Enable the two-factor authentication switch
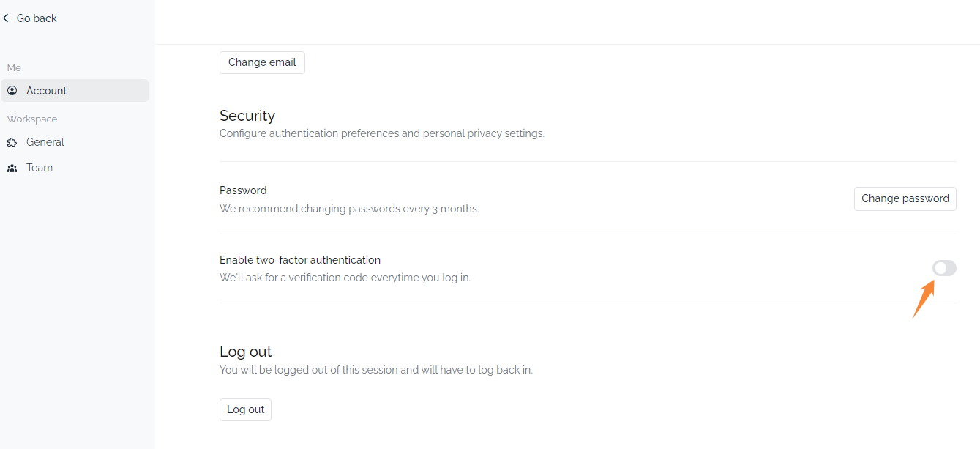The image size is (980, 449). click(x=944, y=269)
